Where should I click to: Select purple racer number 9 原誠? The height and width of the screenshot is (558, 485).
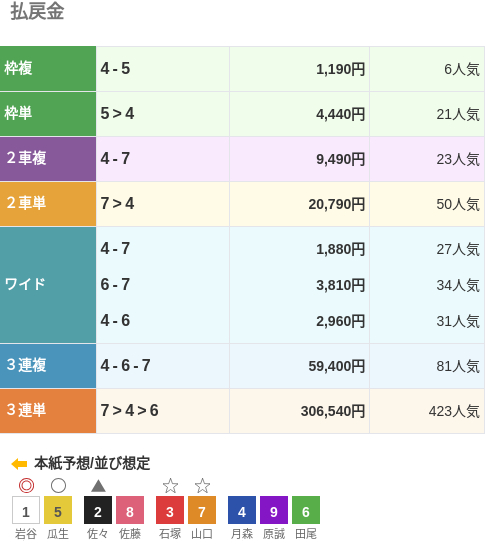(x=274, y=510)
